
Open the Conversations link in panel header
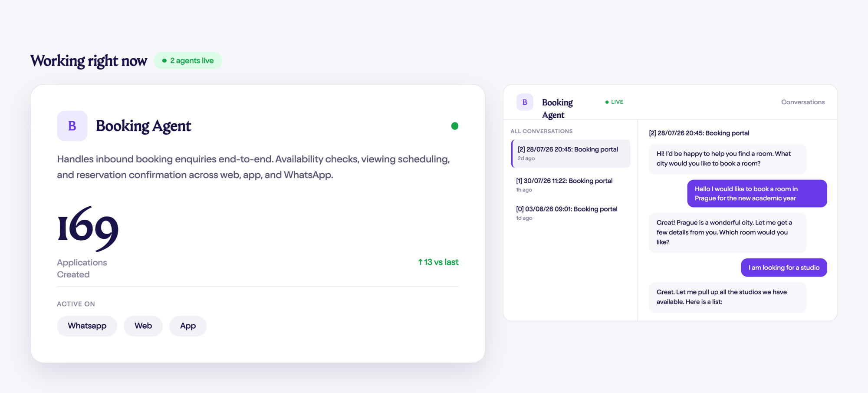point(803,102)
